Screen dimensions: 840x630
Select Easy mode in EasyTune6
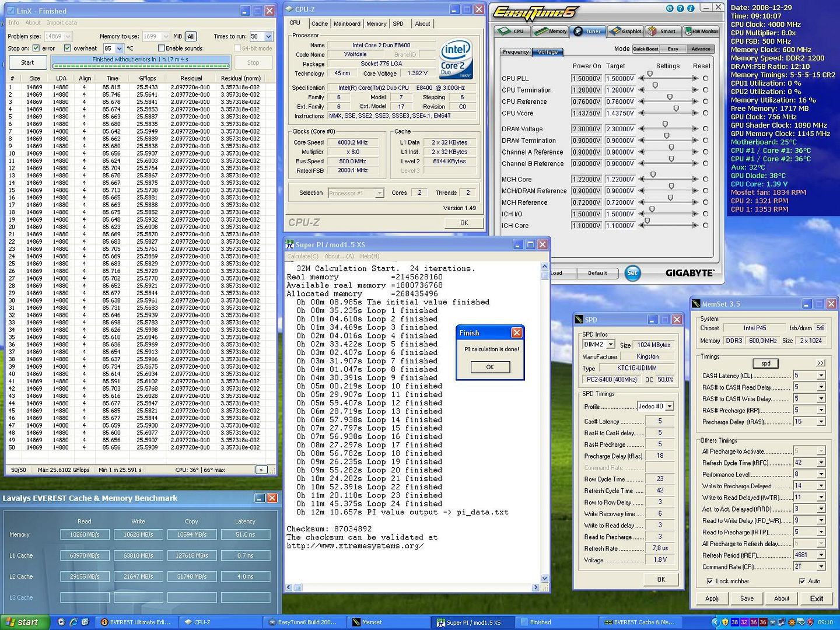click(x=673, y=49)
